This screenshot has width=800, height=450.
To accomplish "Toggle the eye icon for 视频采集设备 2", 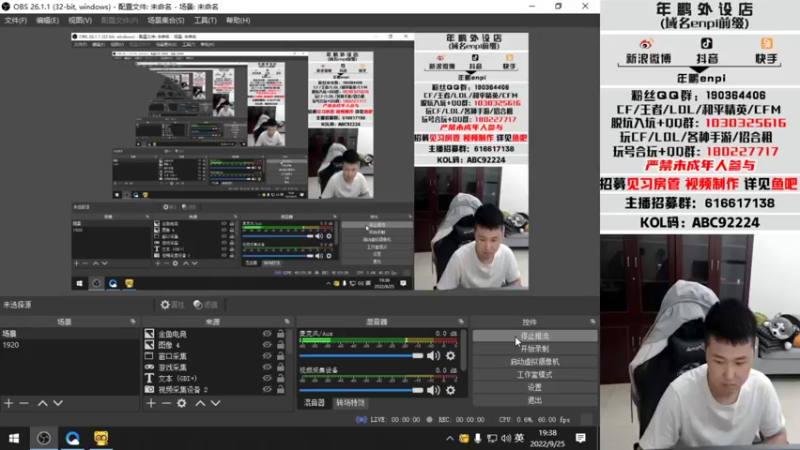I will (x=267, y=389).
